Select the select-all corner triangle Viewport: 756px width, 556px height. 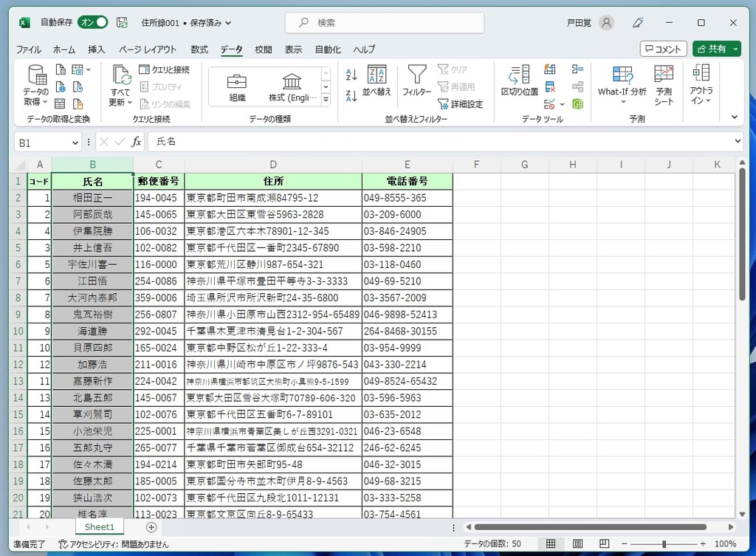pos(19,165)
